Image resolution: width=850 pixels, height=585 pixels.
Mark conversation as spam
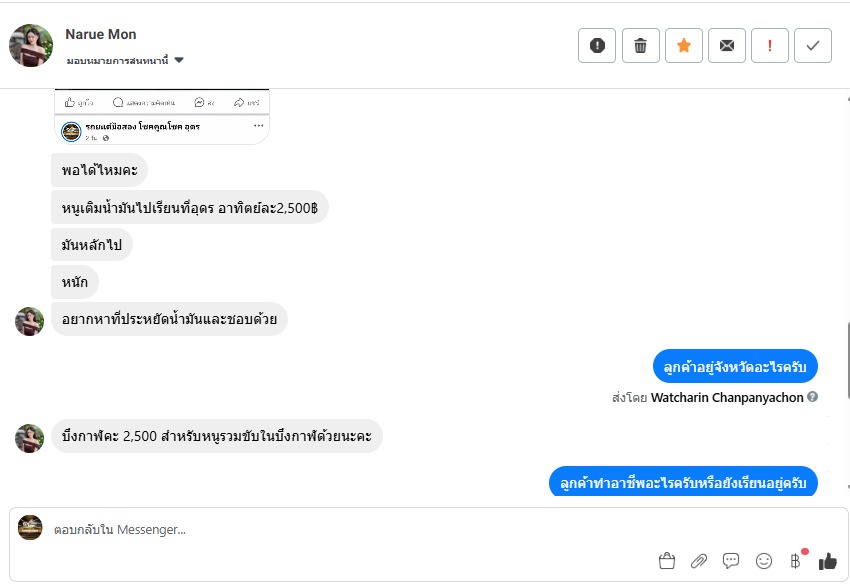(597, 45)
